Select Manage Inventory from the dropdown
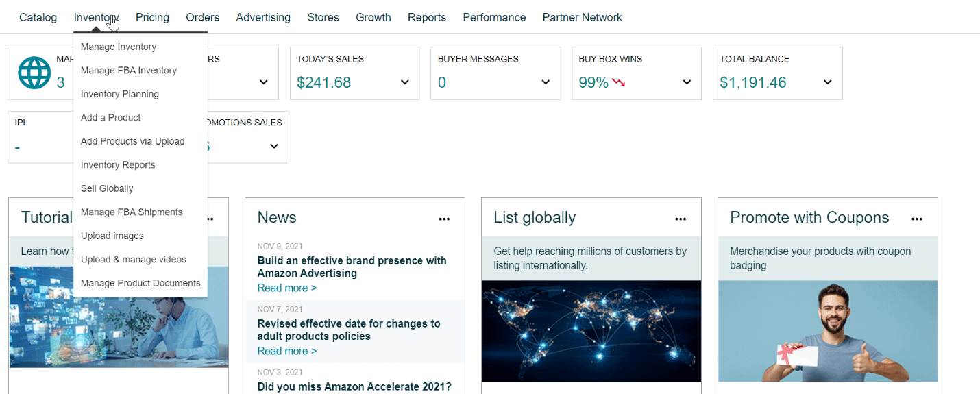Image resolution: width=980 pixels, height=394 pixels. point(119,47)
